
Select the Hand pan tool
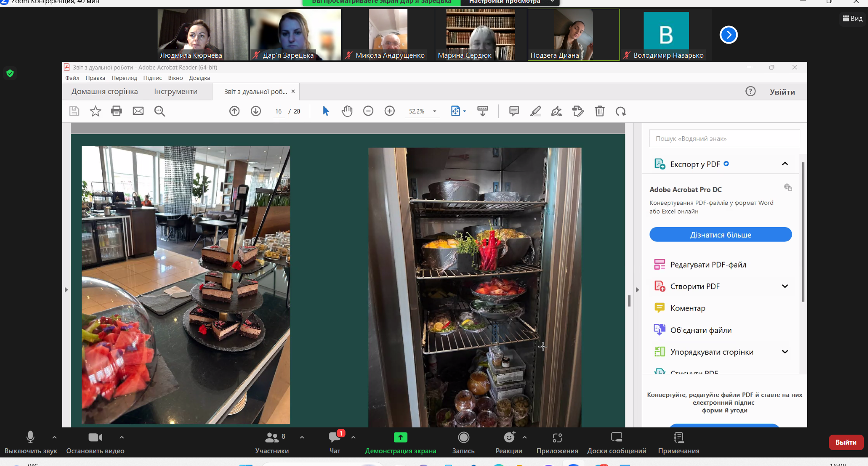point(347,111)
